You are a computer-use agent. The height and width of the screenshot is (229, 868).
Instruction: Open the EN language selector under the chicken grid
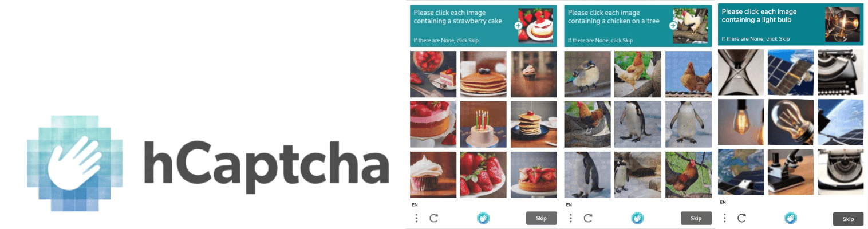[x=568, y=204]
